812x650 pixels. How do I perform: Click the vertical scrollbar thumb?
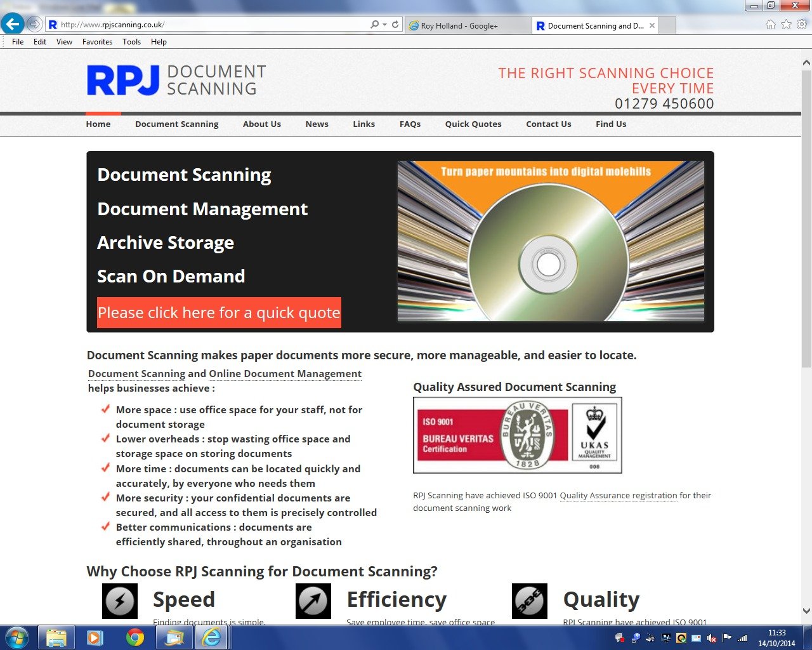pyautogui.click(x=806, y=219)
